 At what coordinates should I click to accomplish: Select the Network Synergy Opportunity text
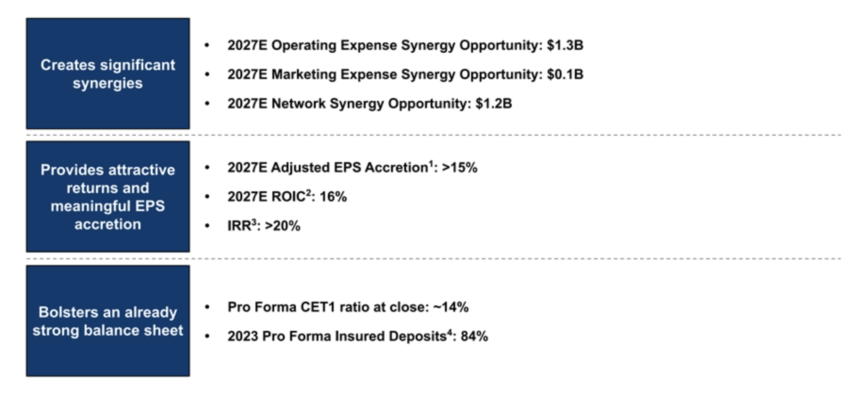369,104
